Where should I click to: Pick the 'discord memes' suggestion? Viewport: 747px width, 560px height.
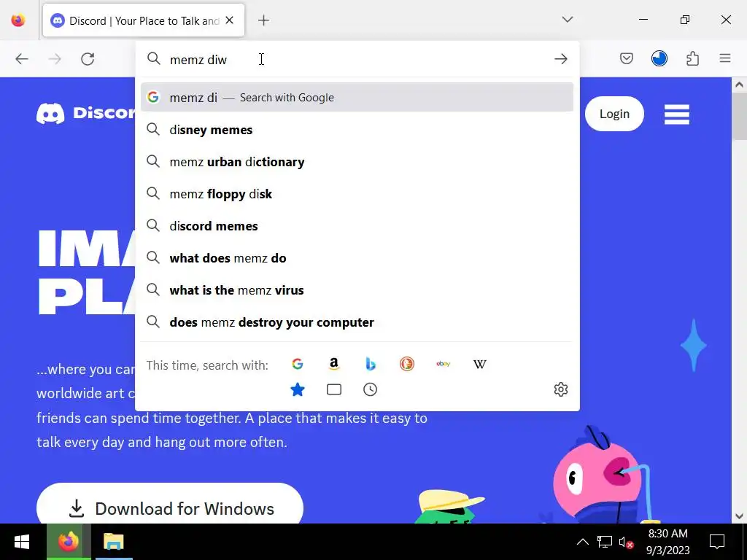(x=357, y=226)
